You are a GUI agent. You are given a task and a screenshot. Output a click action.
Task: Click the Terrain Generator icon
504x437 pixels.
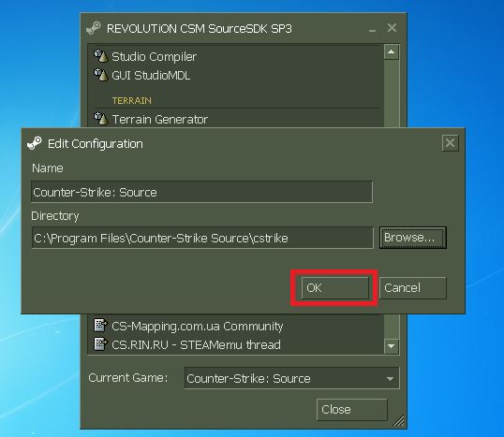pyautogui.click(x=101, y=119)
